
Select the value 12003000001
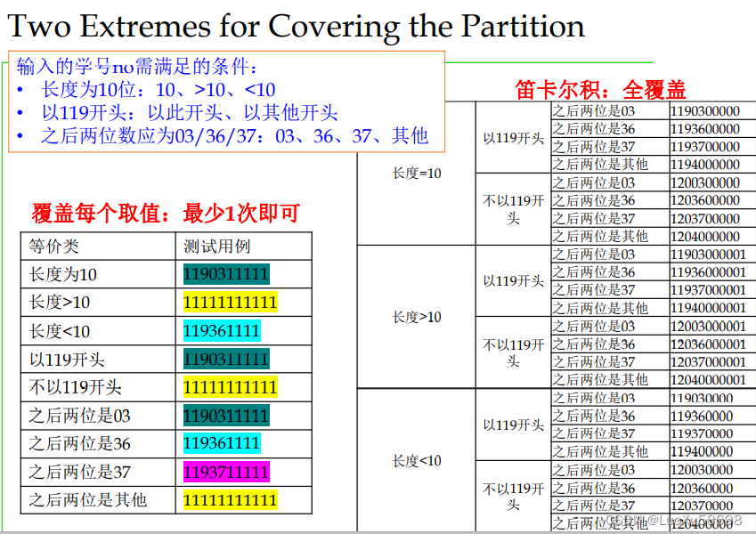tap(708, 327)
